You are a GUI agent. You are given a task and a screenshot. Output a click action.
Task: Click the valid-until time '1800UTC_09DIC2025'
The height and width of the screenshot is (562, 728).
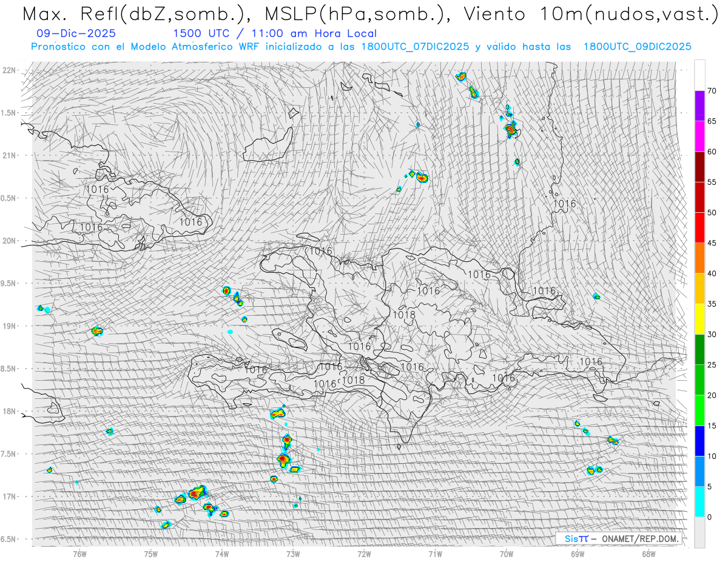pyautogui.click(x=638, y=47)
